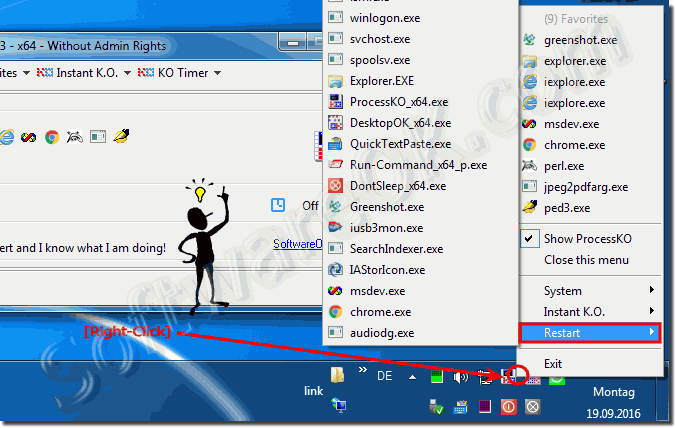676x428 pixels.
Task: Click the ped3 pencil icon in ProcessKO favorites bar
Action: click(121, 137)
